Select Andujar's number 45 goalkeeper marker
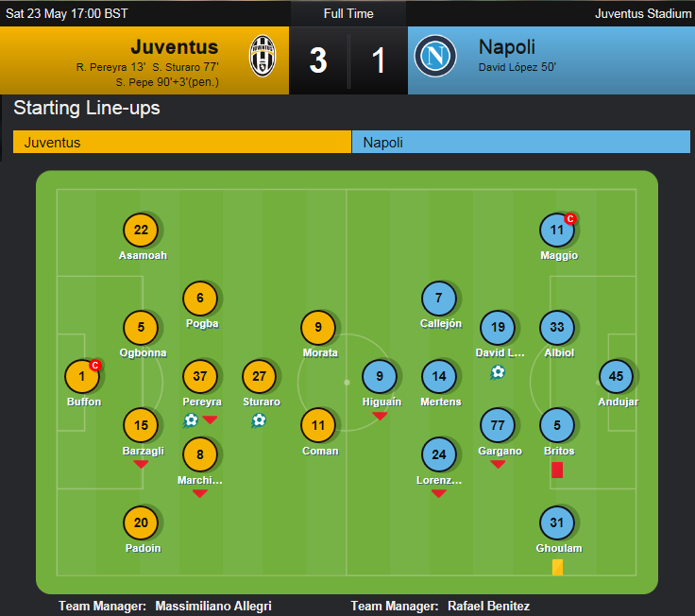 (616, 376)
